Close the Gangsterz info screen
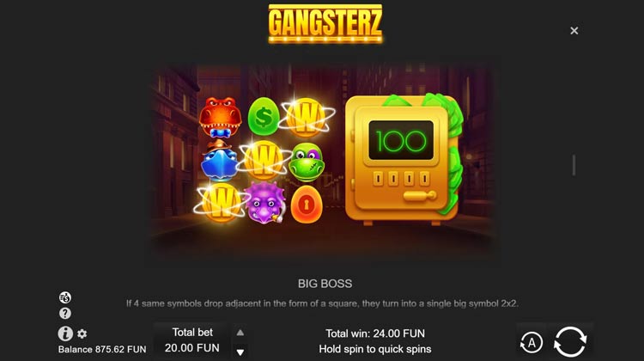This screenshot has width=644, height=361. tap(574, 30)
